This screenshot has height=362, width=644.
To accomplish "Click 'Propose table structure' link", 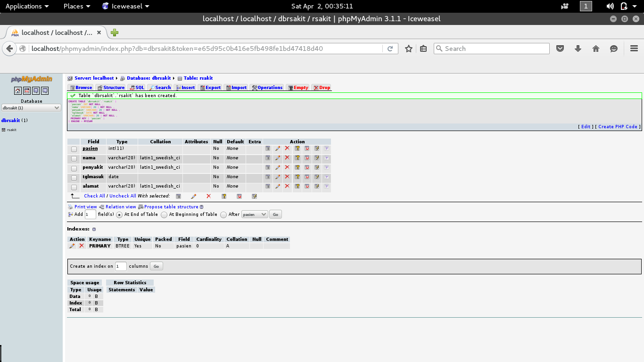I will point(171,207).
